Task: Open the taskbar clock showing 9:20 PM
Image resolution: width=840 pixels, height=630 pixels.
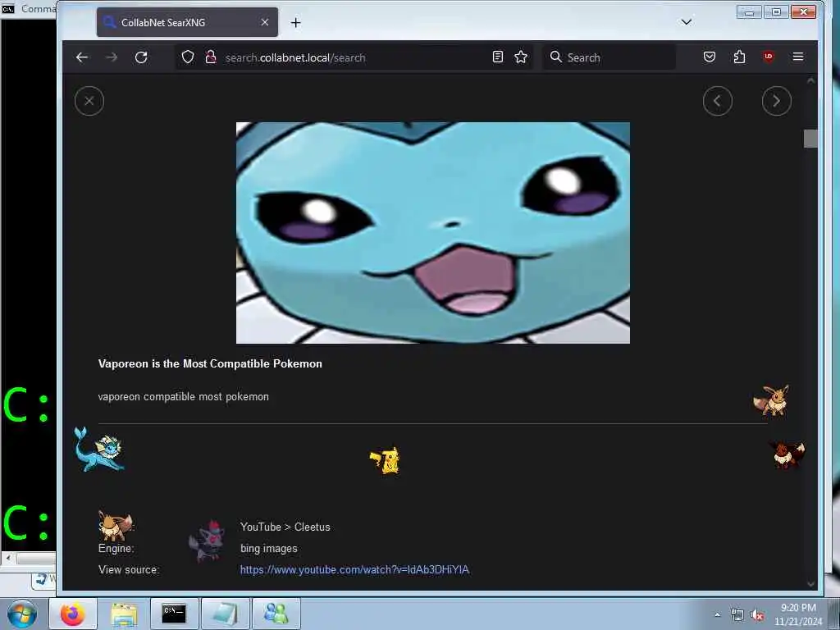Action: pyautogui.click(x=798, y=614)
